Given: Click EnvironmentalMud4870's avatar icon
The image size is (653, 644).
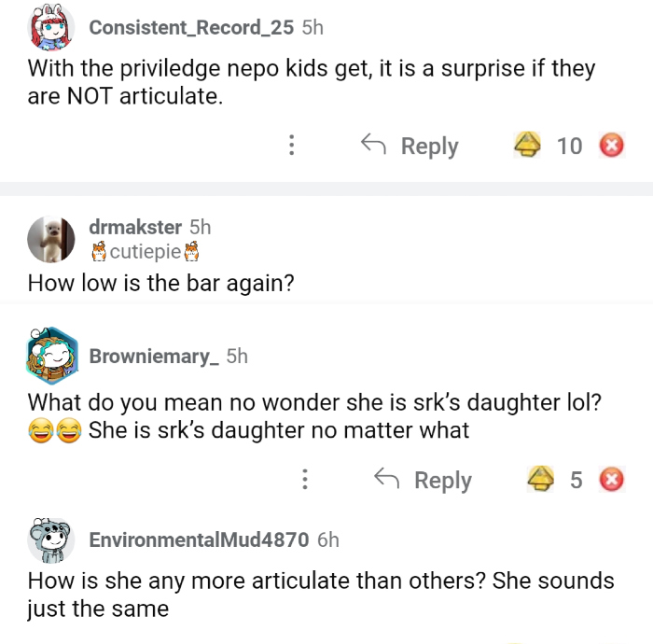Looking at the screenshot, I should pos(51,539).
